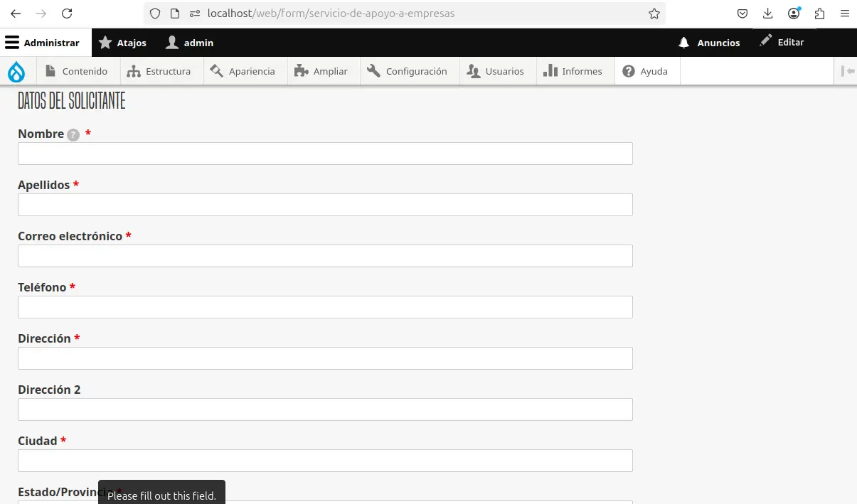Click the Atajos star icon
The height and width of the screenshot is (504, 857).
point(105,42)
